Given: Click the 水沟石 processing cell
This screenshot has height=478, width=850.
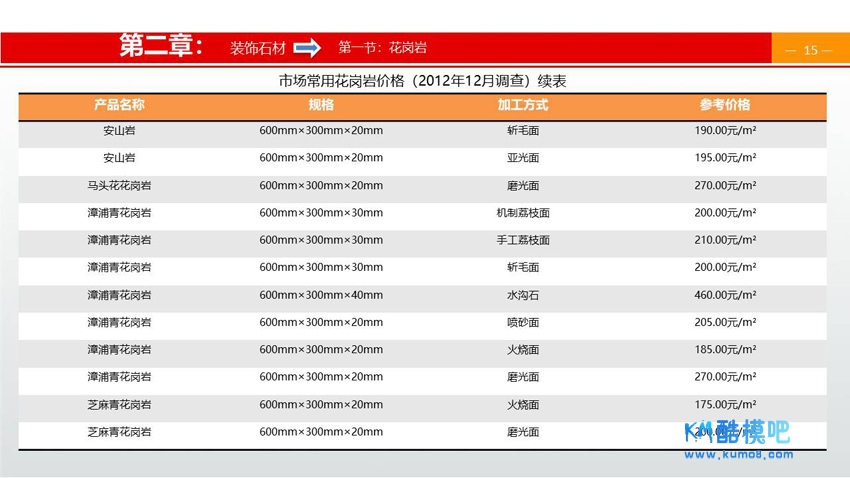Looking at the screenshot, I should [x=523, y=295].
